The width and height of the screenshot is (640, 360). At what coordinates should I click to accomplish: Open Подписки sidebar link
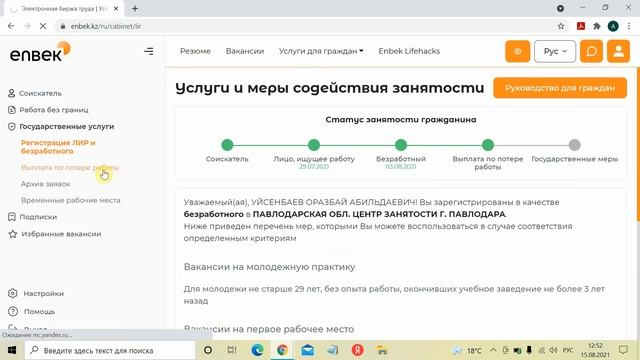pos(38,217)
